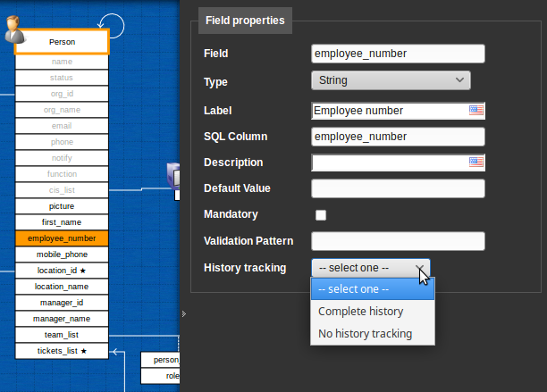Collapse the History tracking dropdown

point(371,267)
